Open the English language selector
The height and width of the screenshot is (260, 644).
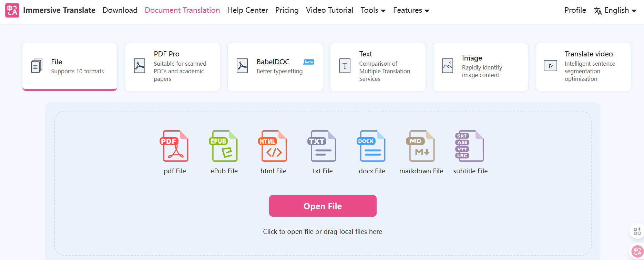click(615, 10)
